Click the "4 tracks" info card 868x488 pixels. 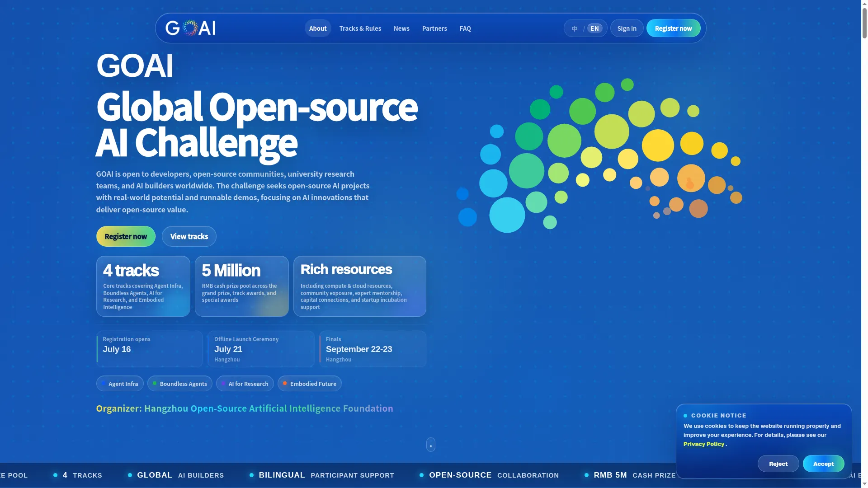pos(143,286)
